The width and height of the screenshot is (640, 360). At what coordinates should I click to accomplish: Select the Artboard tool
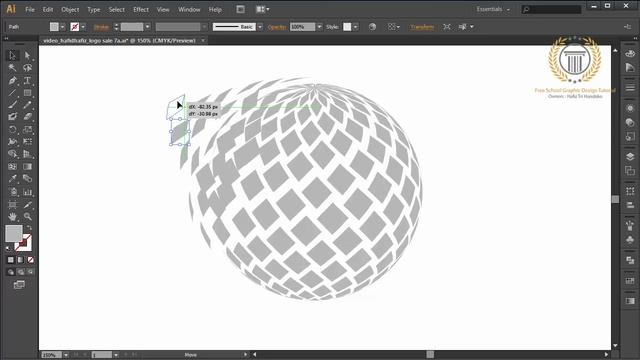12,204
